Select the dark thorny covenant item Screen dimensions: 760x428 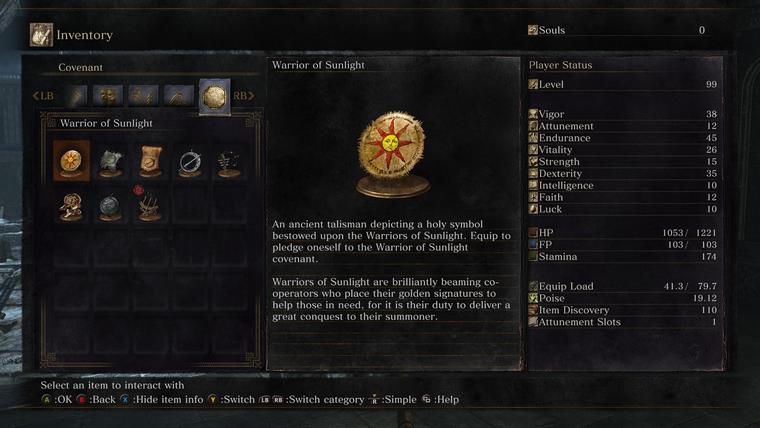229,162
